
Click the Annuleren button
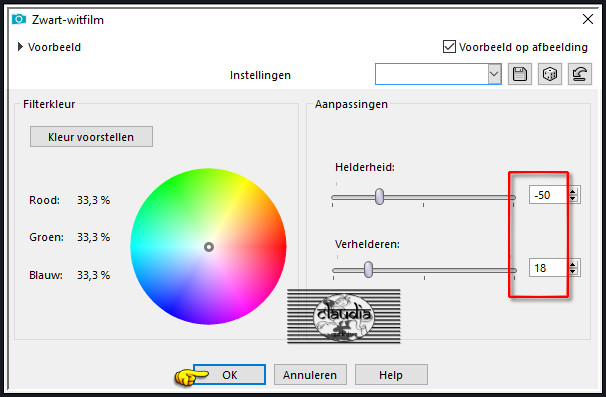[x=310, y=375]
